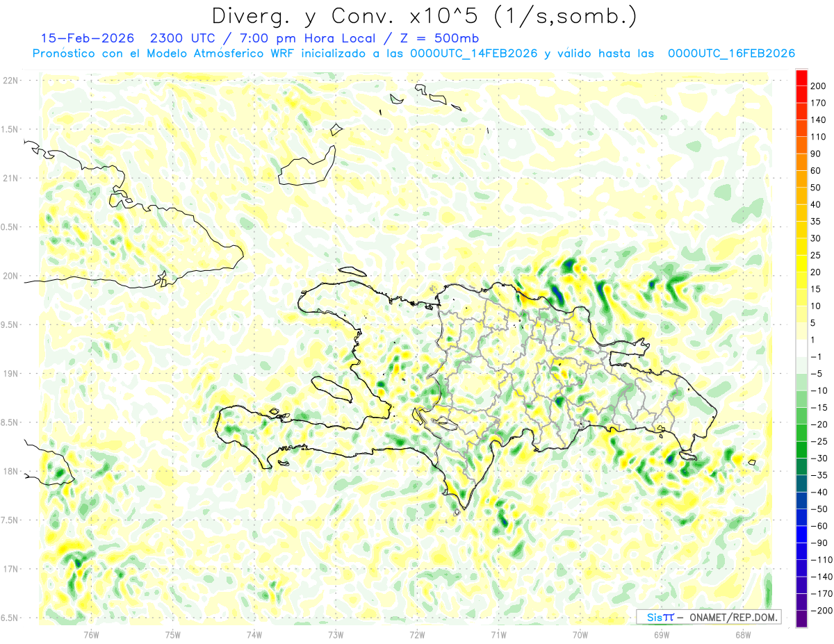Click the '71W' longitude label
Viewport: 834px width, 644px height.
pyautogui.click(x=498, y=634)
